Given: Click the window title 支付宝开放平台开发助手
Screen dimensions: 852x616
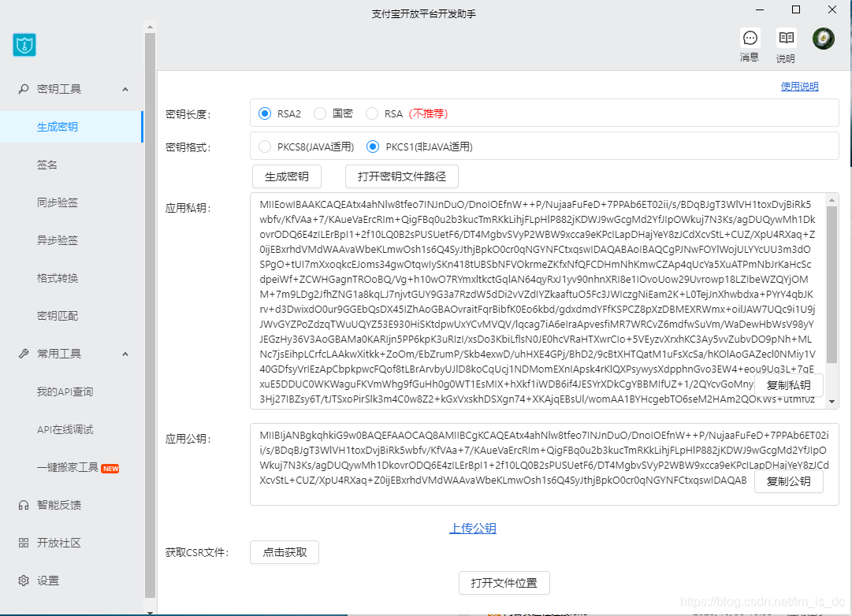Looking at the screenshot, I should pyautogui.click(x=424, y=14).
